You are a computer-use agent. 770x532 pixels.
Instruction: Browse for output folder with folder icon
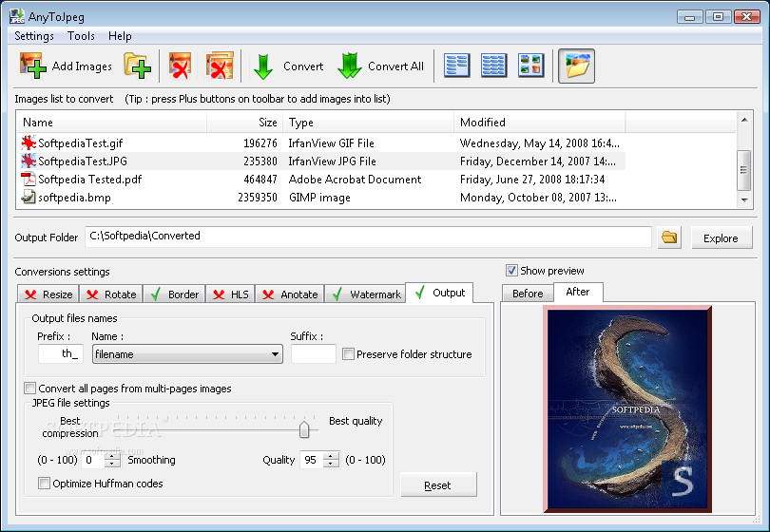(x=669, y=237)
